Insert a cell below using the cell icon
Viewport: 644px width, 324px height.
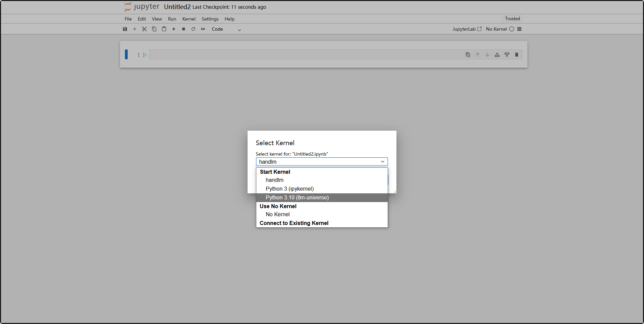pyautogui.click(x=507, y=55)
